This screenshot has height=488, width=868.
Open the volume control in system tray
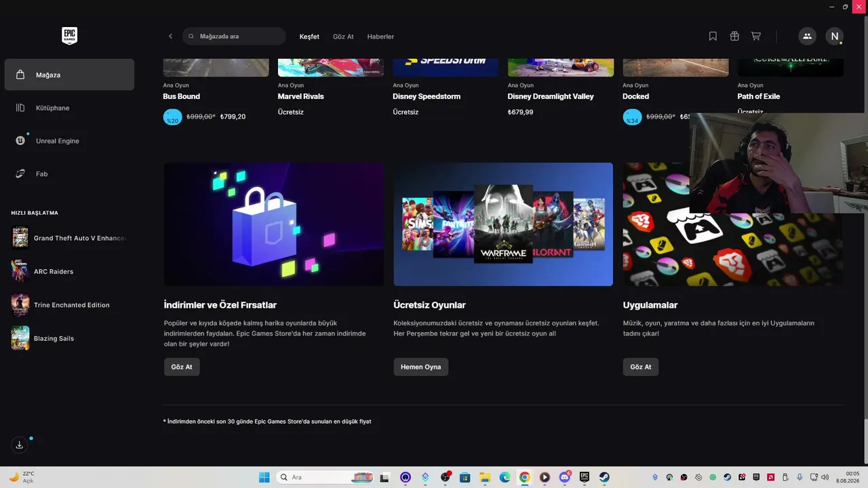pyautogui.click(x=825, y=477)
